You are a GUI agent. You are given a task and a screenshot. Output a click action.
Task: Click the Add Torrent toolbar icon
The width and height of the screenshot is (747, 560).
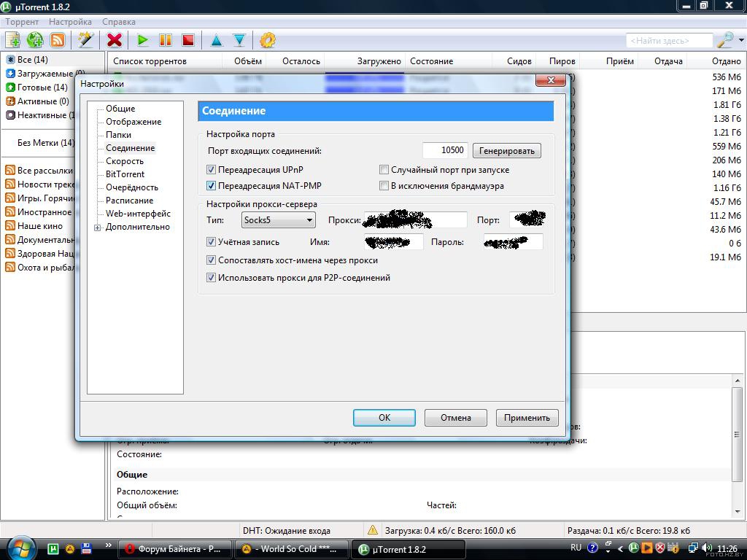pos(12,40)
